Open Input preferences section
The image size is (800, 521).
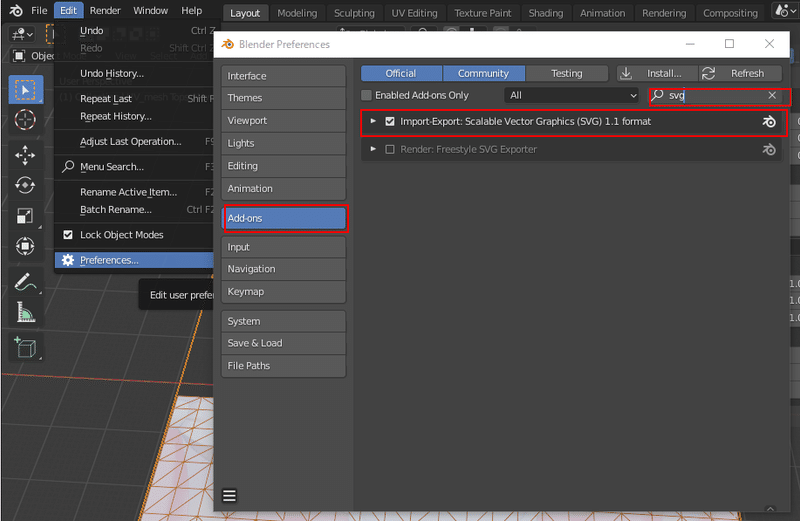coord(284,247)
